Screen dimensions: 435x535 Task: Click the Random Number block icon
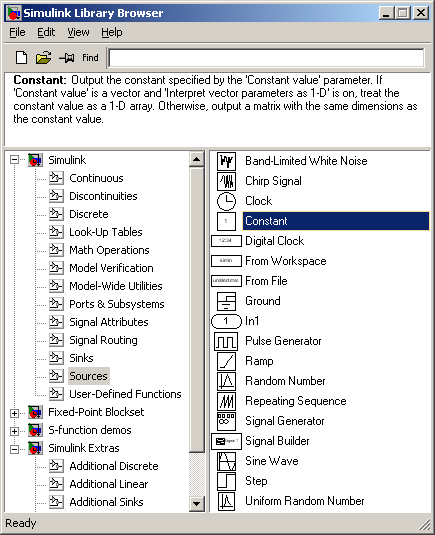226,381
